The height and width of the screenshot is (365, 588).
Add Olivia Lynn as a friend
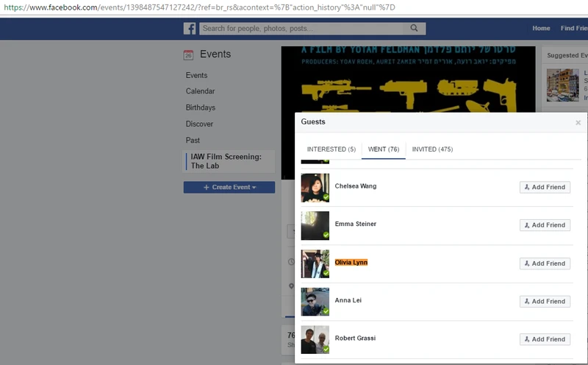click(545, 263)
